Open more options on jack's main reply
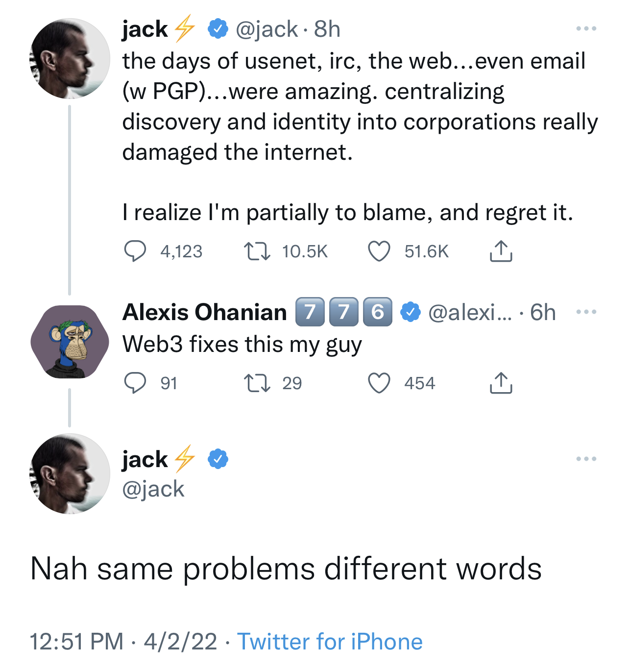This screenshot has height=672, width=629. click(x=586, y=459)
